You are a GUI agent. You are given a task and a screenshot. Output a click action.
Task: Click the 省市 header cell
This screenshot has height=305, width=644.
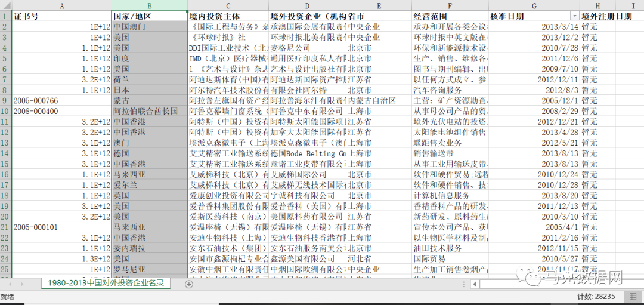coord(379,16)
